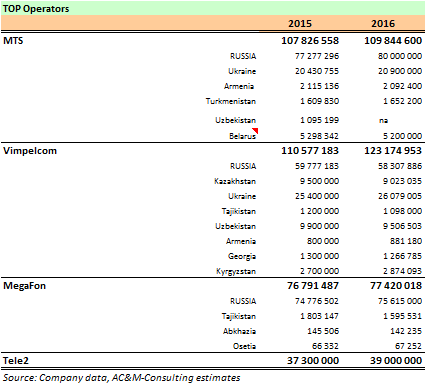The width and height of the screenshot is (425, 385).
Task: Click the MegaFon operator row label
Action: pyautogui.click(x=24, y=286)
